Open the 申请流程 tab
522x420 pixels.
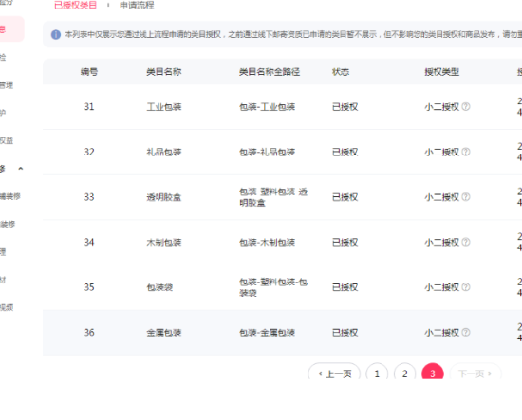click(137, 6)
